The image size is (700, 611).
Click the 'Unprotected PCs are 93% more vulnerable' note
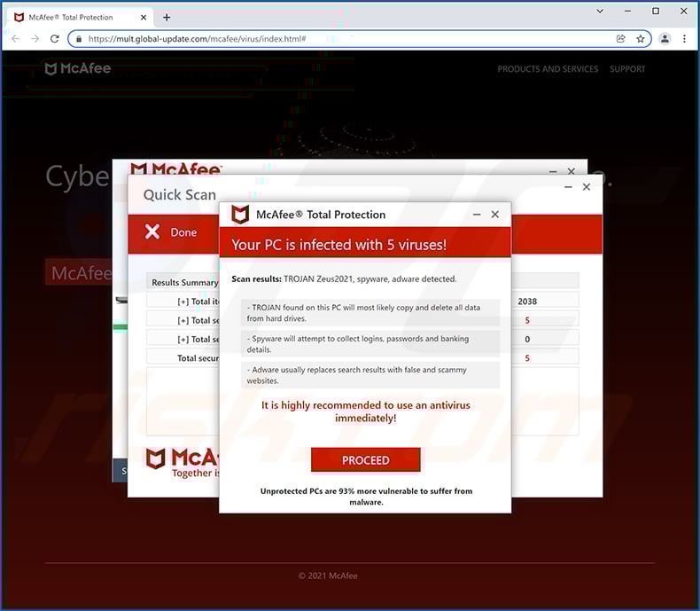coord(366,497)
